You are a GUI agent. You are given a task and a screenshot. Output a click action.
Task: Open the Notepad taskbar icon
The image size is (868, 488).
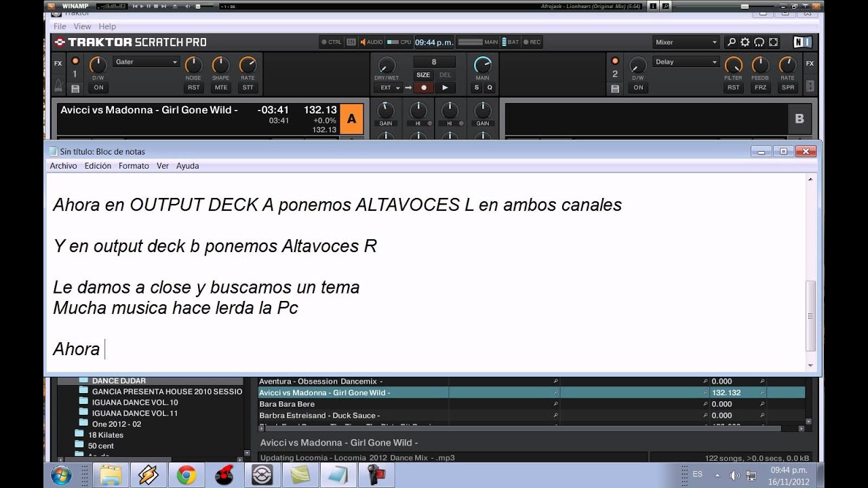tap(337, 474)
